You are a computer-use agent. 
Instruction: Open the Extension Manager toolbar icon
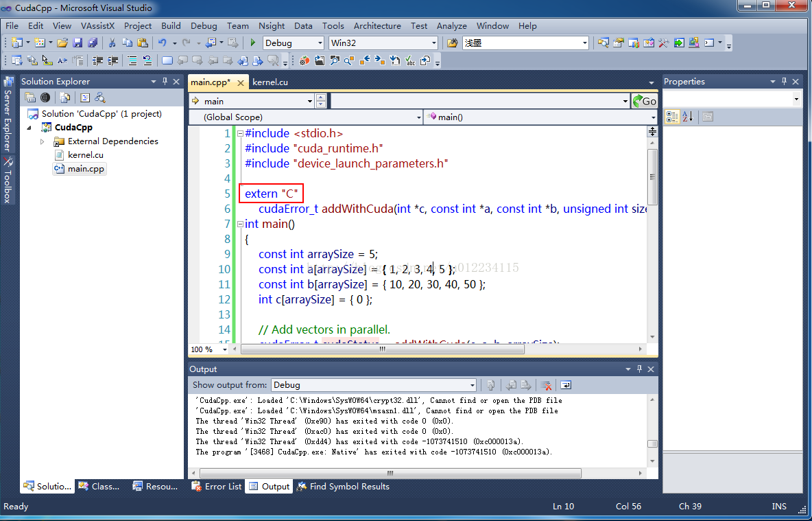coord(694,43)
